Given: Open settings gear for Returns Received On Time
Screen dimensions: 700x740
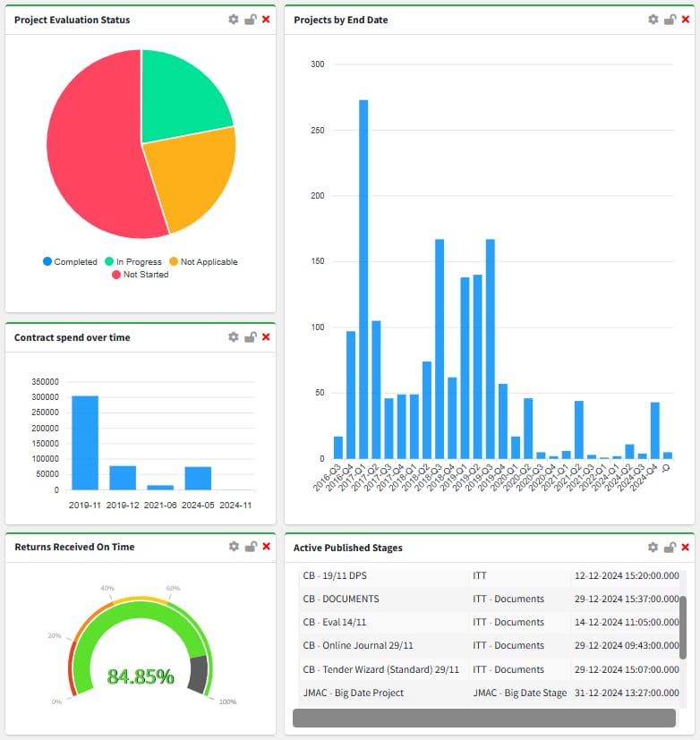Looking at the screenshot, I should (234, 547).
